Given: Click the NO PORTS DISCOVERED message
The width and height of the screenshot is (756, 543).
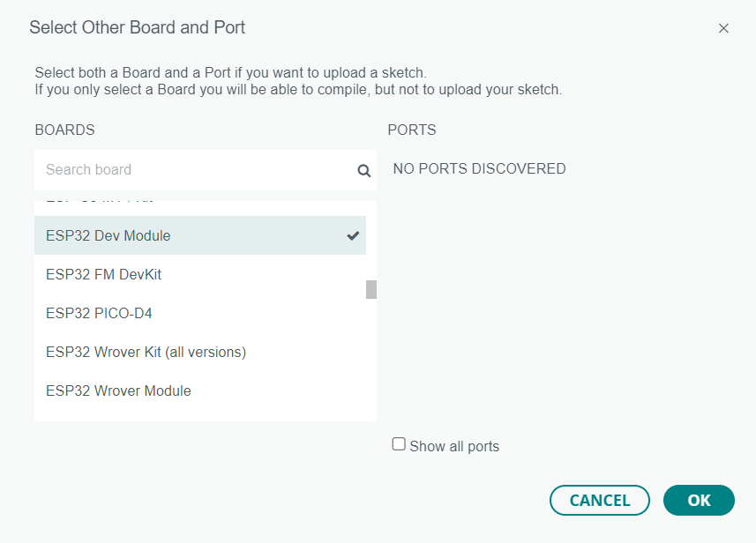Looking at the screenshot, I should [x=479, y=168].
